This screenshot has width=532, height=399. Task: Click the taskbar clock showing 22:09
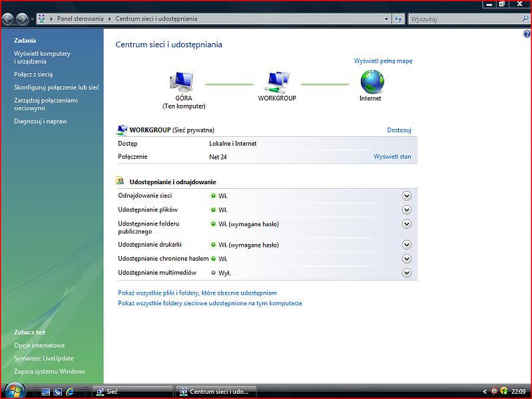[x=519, y=392]
